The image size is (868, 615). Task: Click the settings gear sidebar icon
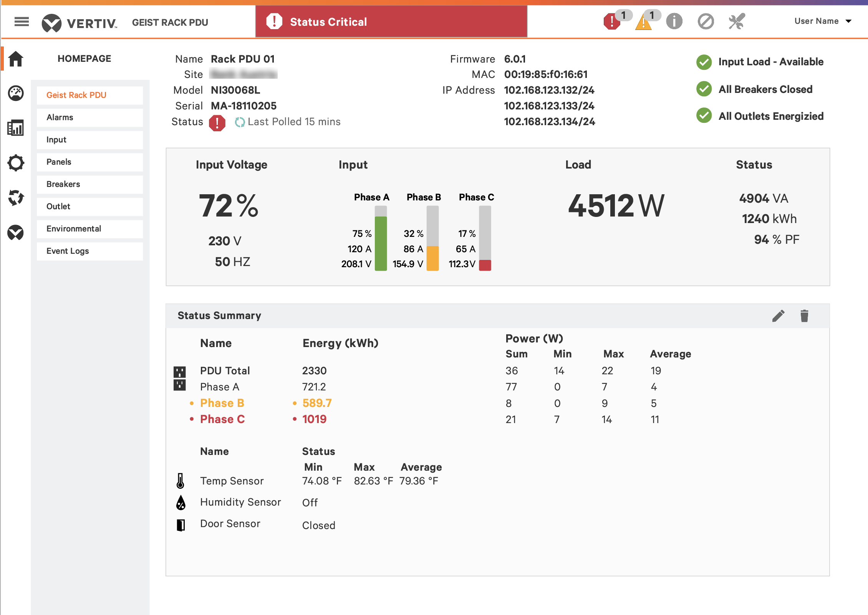coord(16,163)
